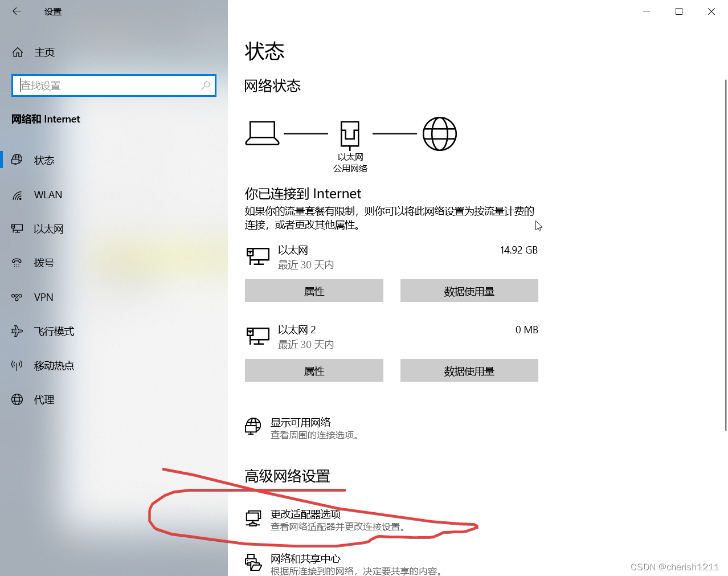Screen dimensions: 728x576
Task: Click the 网络状态 heading
Action: pyautogui.click(x=272, y=86)
